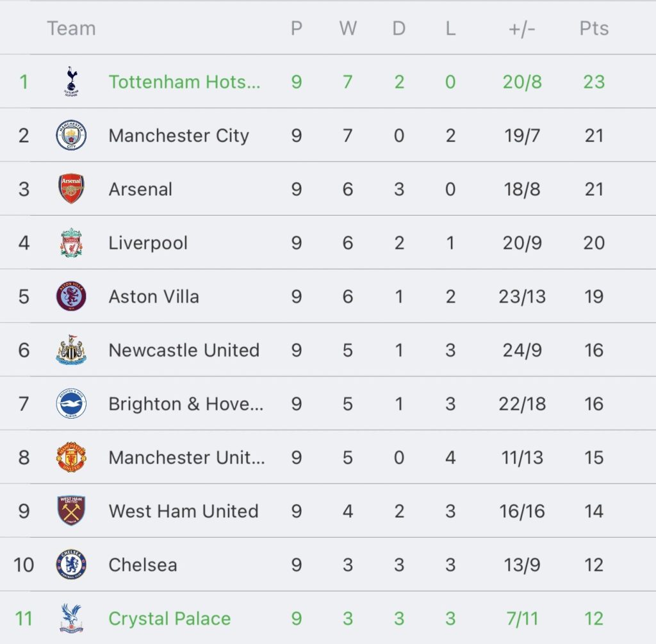Click the Brighton & Hove Albion crest
Image resolution: width=656 pixels, height=644 pixels.
tap(70, 404)
